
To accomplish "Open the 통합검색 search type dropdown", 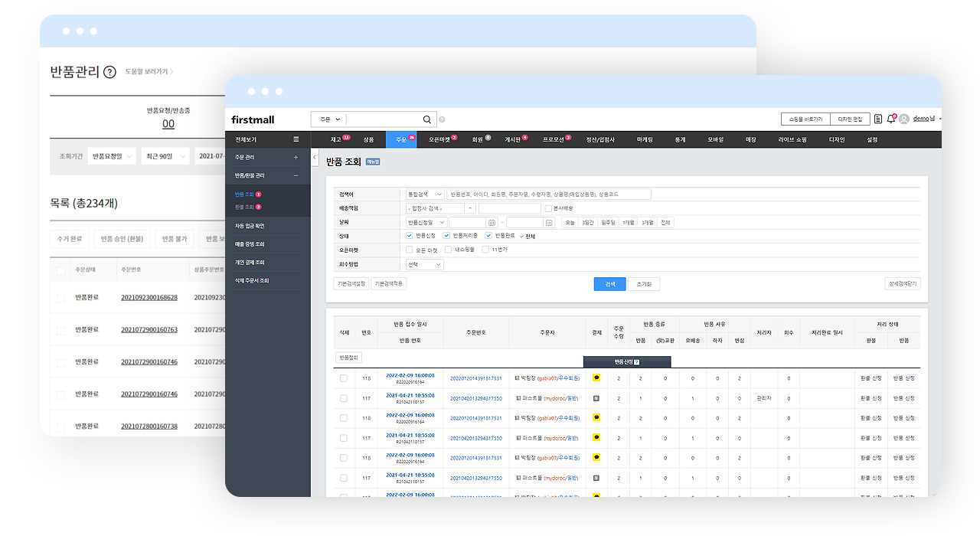I will tap(425, 194).
